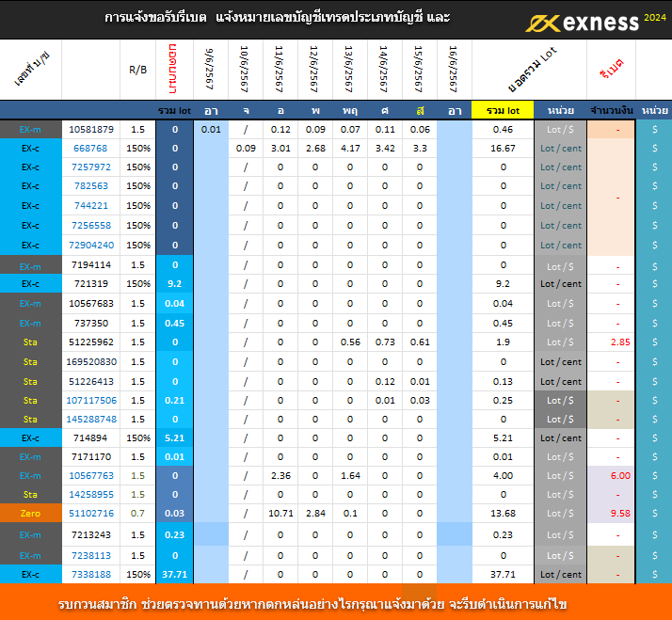Click the 2024 year label beside the logo
Image resolution: width=672 pixels, height=620 pixels.
click(653, 16)
